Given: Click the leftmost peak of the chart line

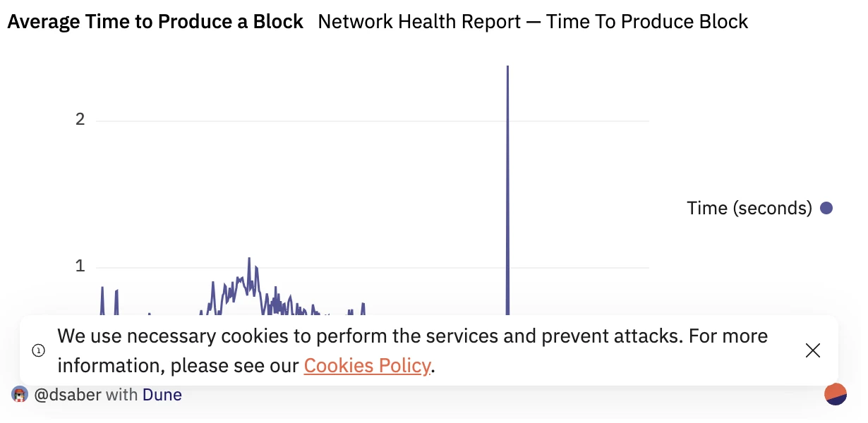Looking at the screenshot, I should (x=102, y=288).
